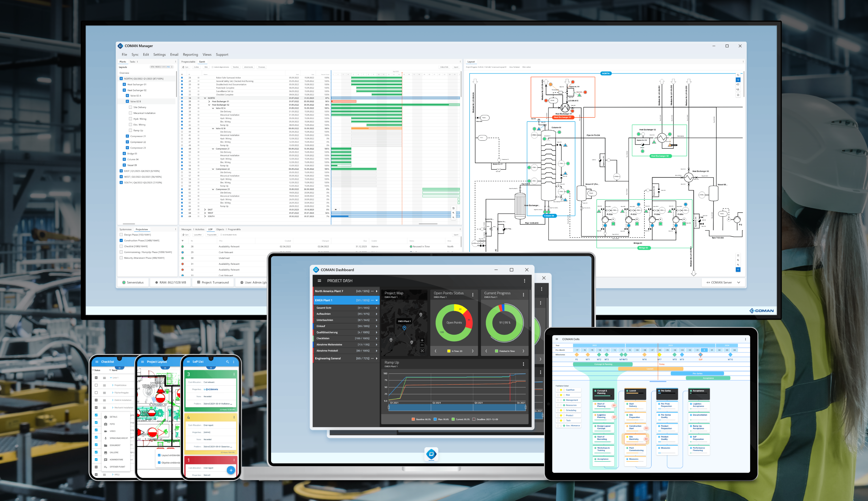Click the Open Points Status card options dots
The height and width of the screenshot is (501, 868).
(473, 295)
